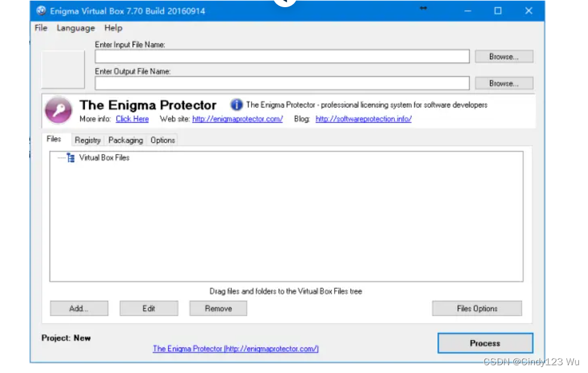
Task: Click the Edit button
Action: click(149, 308)
